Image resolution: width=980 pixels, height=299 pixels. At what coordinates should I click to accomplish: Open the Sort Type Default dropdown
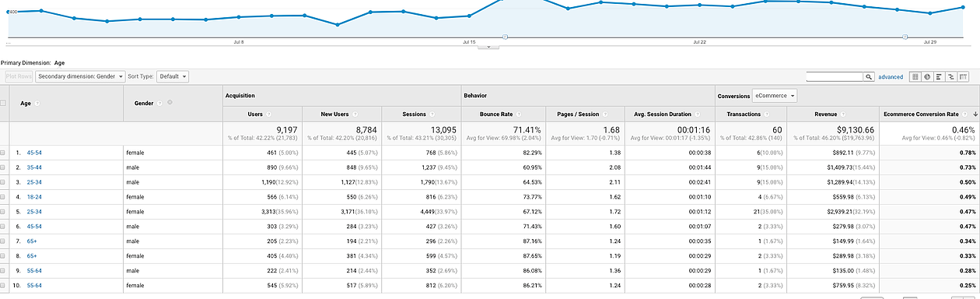pos(173,77)
